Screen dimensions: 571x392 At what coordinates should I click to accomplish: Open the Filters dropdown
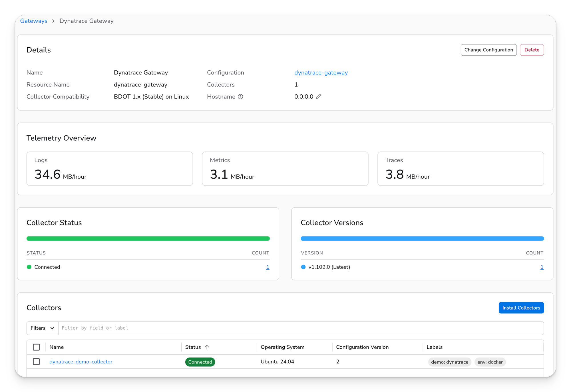pyautogui.click(x=43, y=328)
